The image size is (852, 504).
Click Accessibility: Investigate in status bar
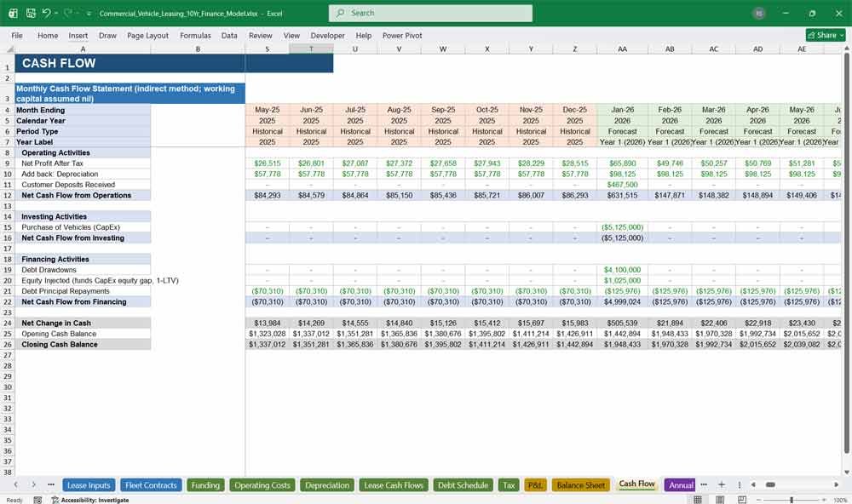click(x=90, y=500)
